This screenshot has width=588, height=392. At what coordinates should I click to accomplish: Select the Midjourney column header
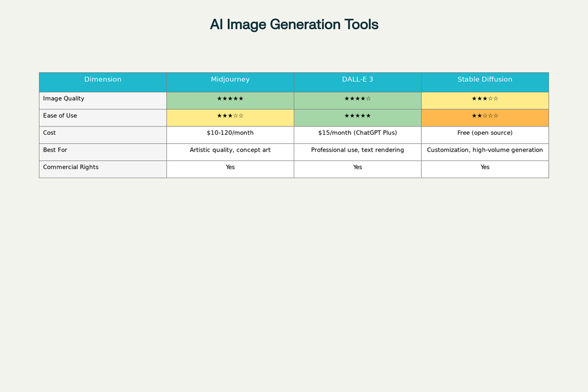point(230,80)
